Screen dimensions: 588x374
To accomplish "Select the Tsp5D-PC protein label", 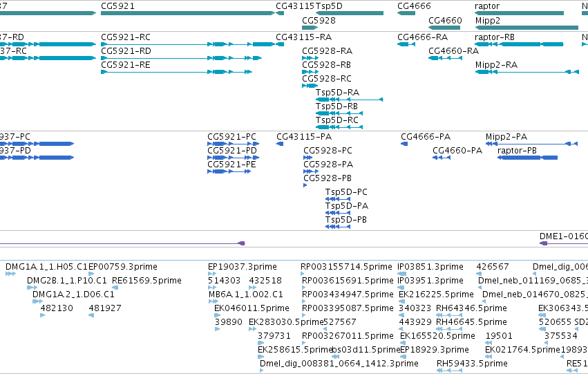I will pyautogui.click(x=346, y=192).
